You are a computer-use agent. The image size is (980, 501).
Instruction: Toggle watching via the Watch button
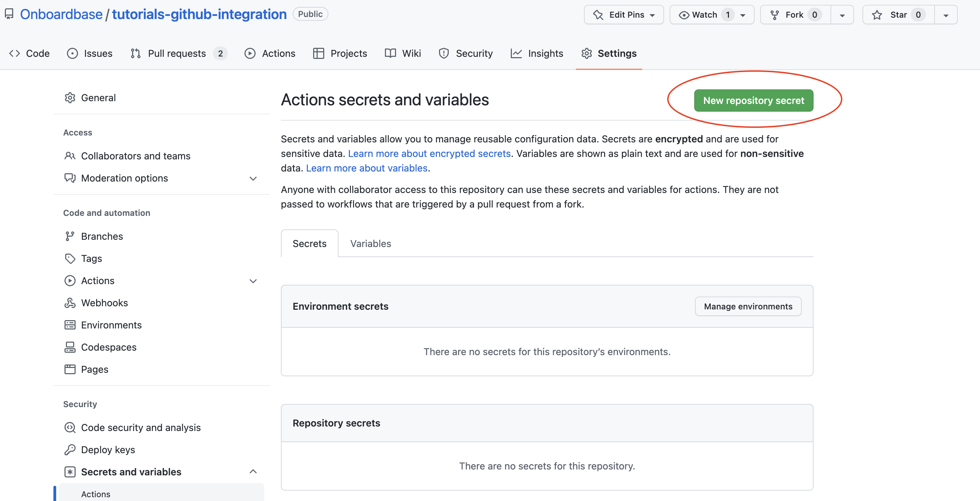pyautogui.click(x=705, y=15)
